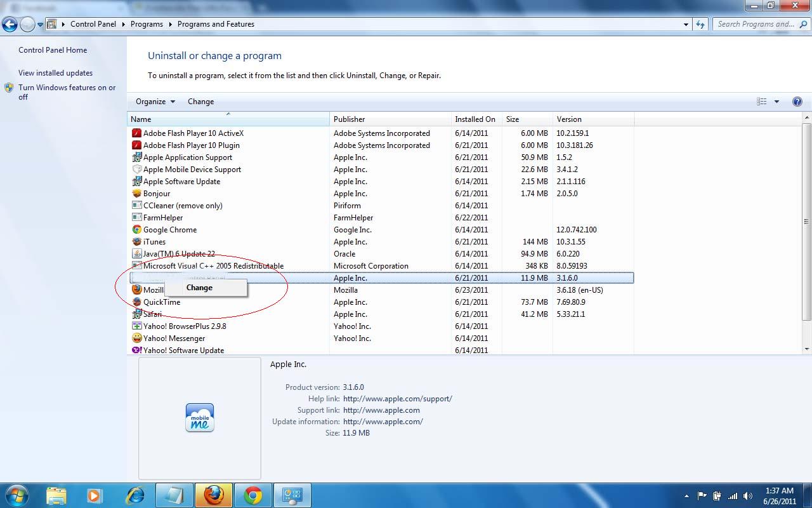812x508 pixels.
Task: Open the Help link http://www.apple.com/support/
Action: coord(398,399)
